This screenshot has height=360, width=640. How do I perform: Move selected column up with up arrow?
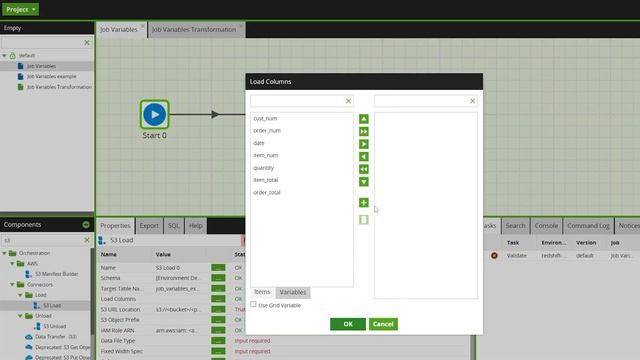point(364,119)
